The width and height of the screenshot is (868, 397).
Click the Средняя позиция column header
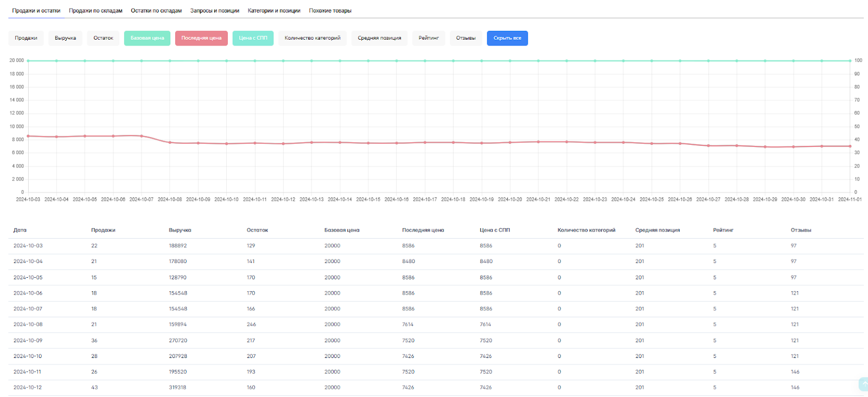coord(658,230)
